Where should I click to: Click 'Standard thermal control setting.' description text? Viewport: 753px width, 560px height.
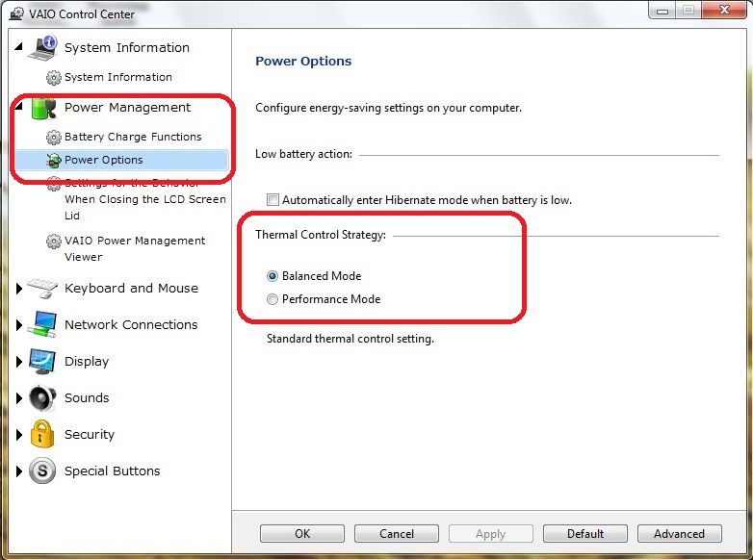point(351,339)
